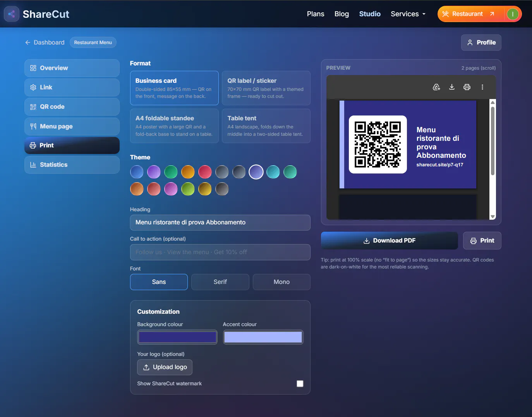Choose the Mono font option

click(281, 282)
